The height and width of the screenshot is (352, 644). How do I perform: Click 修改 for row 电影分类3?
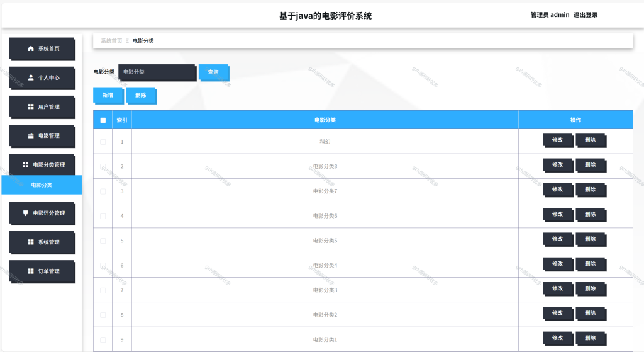tap(558, 288)
